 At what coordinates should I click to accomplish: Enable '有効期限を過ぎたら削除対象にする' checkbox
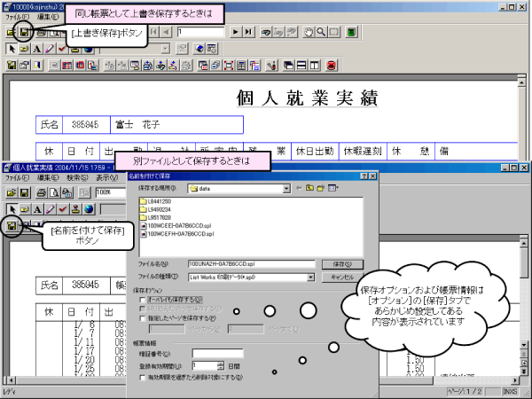pos(143,378)
